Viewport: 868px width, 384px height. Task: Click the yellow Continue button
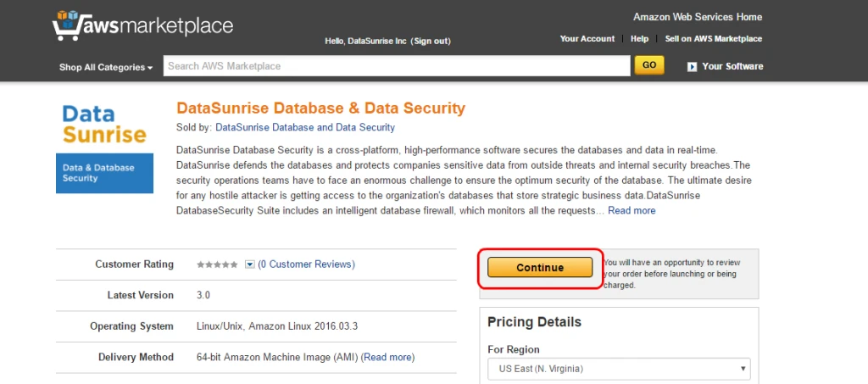coord(540,268)
